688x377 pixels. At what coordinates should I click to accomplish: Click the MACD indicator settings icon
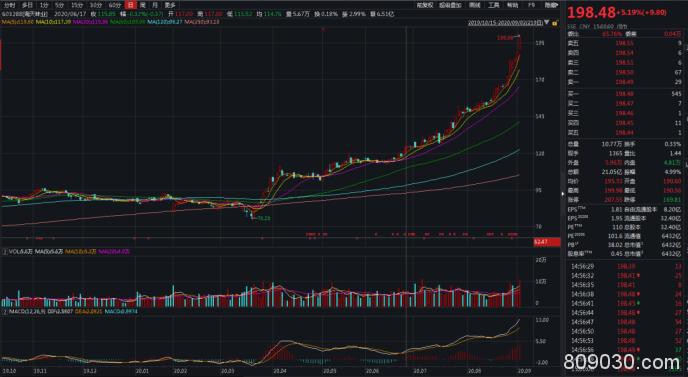click(5, 312)
